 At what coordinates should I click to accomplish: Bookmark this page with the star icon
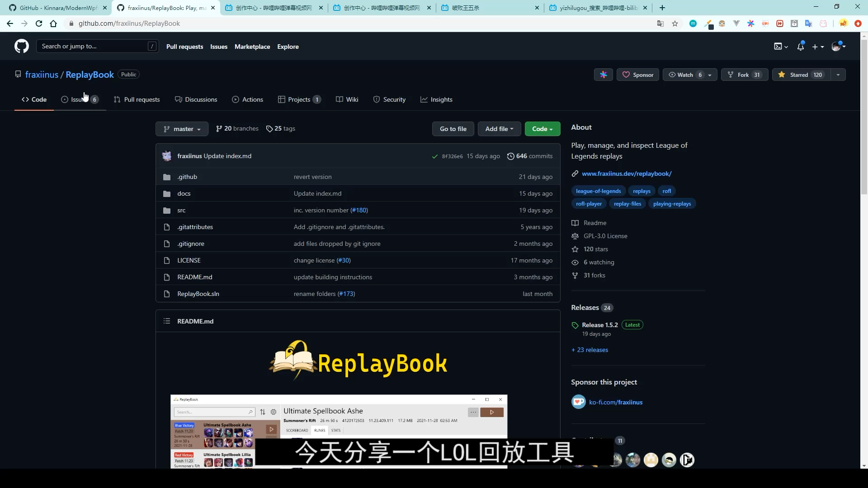[675, 23]
